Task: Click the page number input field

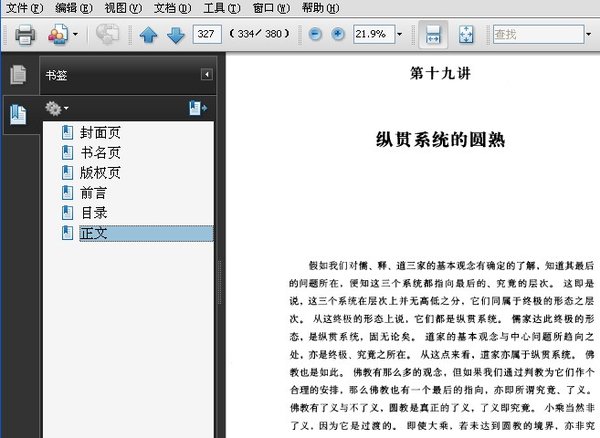Action: pos(208,35)
